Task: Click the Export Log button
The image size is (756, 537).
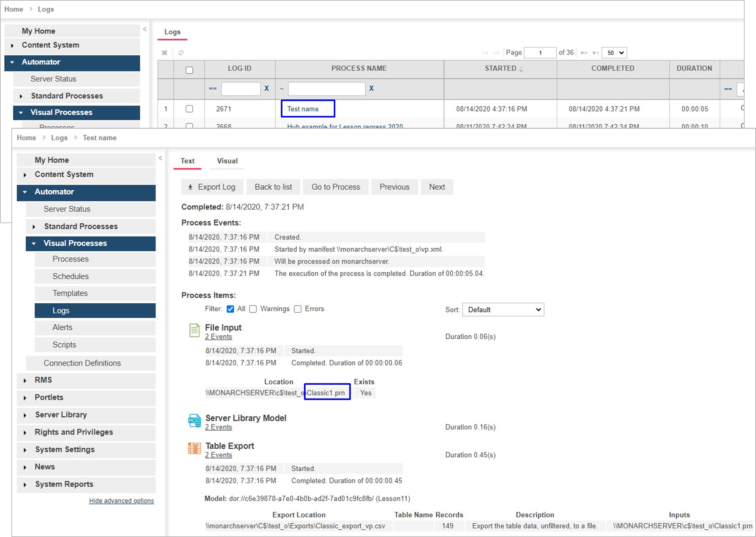Action: pos(212,187)
